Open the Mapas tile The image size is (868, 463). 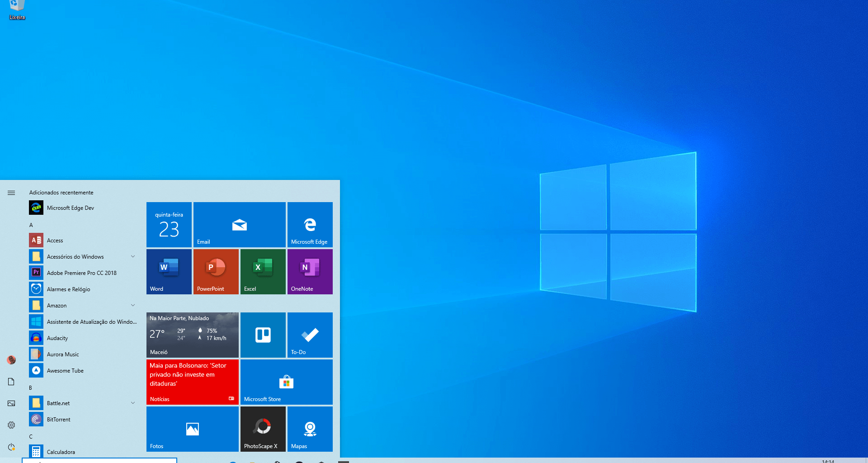coord(310,429)
